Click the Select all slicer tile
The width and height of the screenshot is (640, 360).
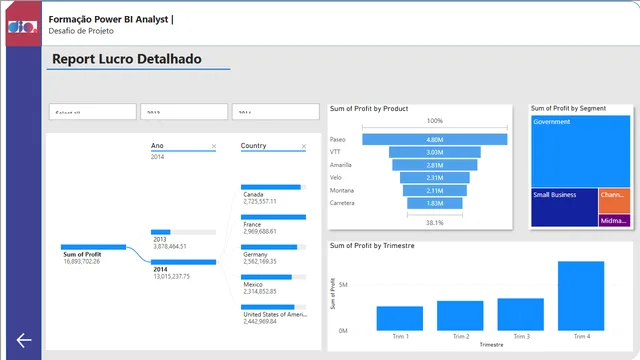(x=93, y=111)
